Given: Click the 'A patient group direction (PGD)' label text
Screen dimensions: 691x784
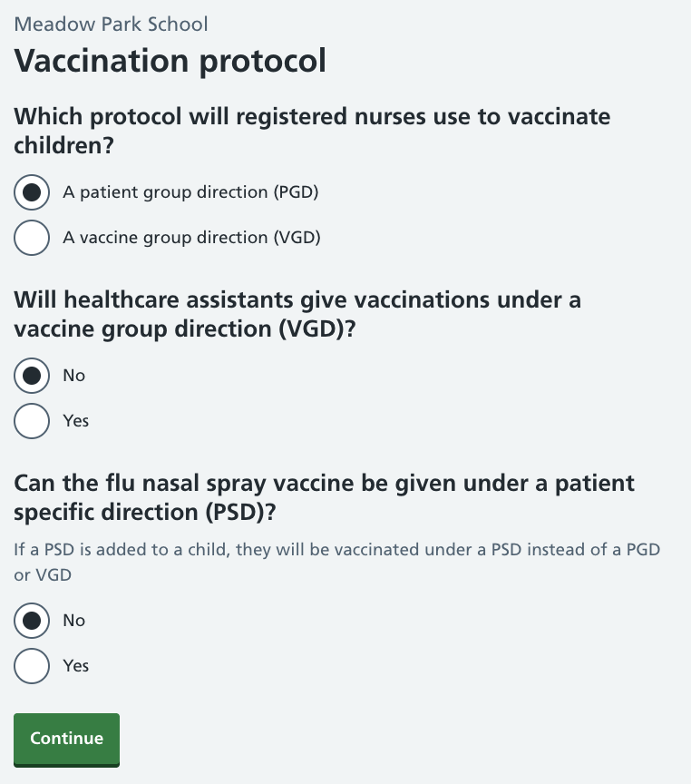Looking at the screenshot, I should coord(190,192).
